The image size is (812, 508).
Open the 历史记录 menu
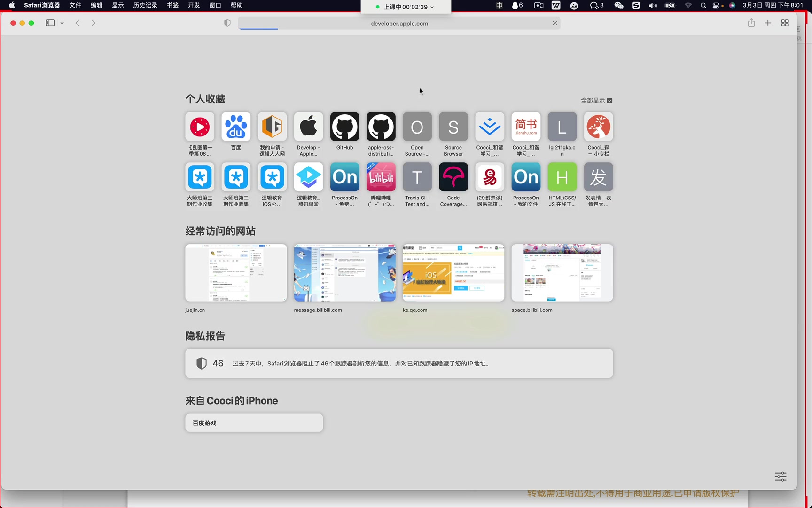click(145, 5)
